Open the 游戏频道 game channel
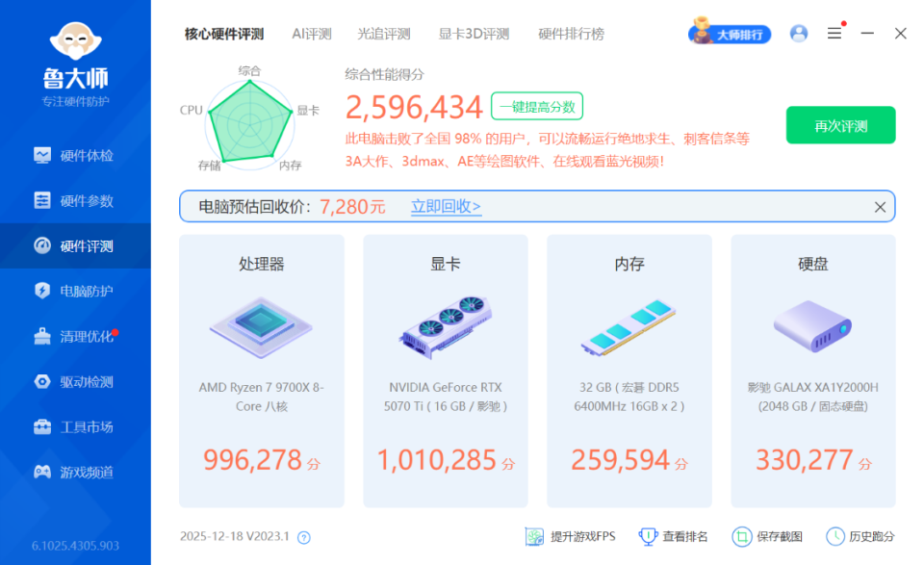 click(x=74, y=472)
